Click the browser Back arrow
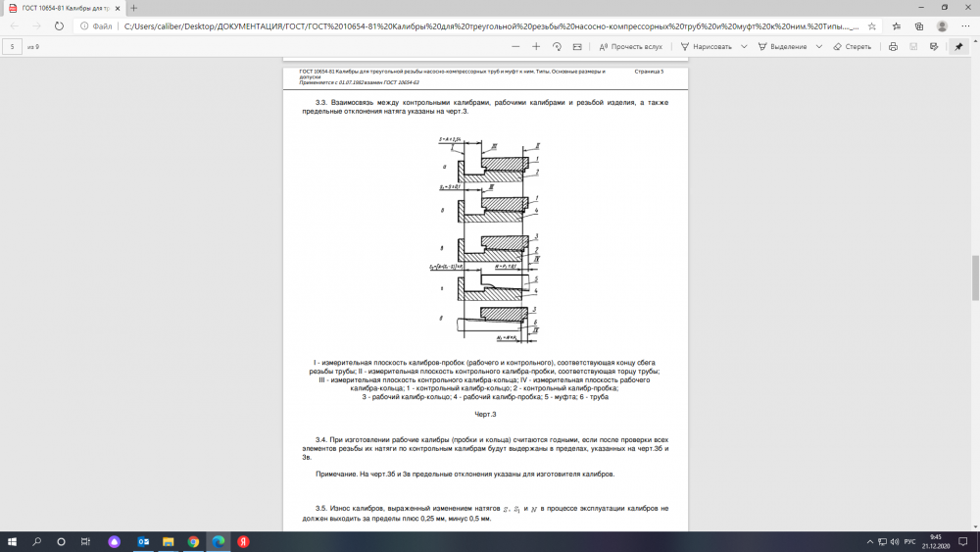Image resolution: width=980 pixels, height=552 pixels. (x=15, y=26)
